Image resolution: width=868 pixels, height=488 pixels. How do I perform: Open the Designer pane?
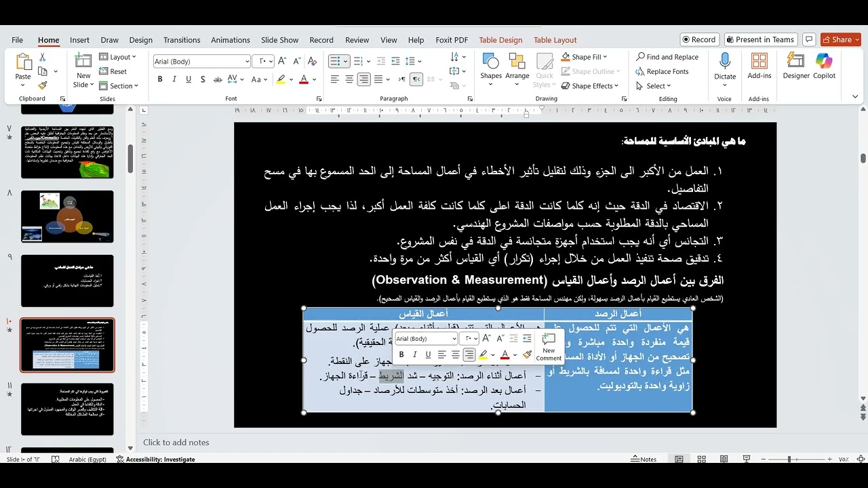coord(796,66)
